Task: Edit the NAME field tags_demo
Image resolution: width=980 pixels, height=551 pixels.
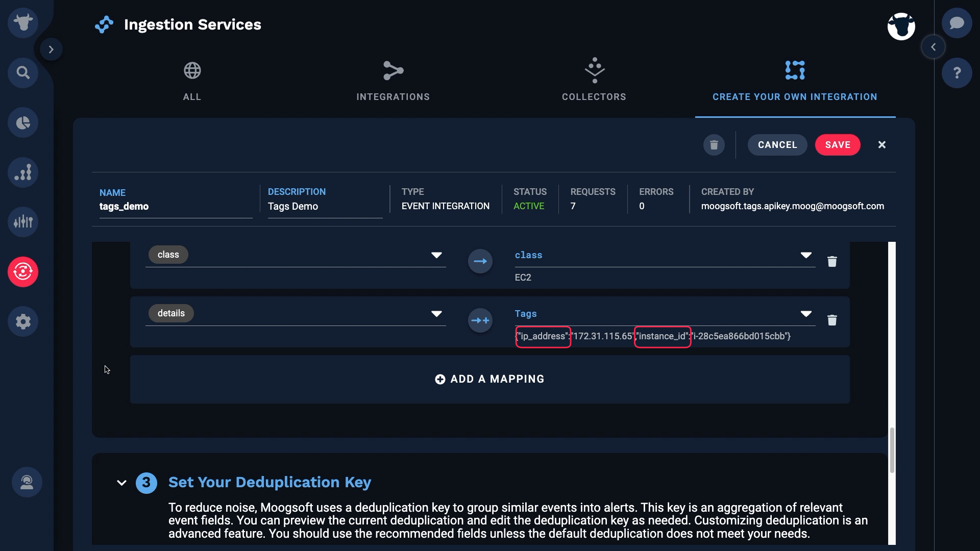Action: click(x=176, y=207)
